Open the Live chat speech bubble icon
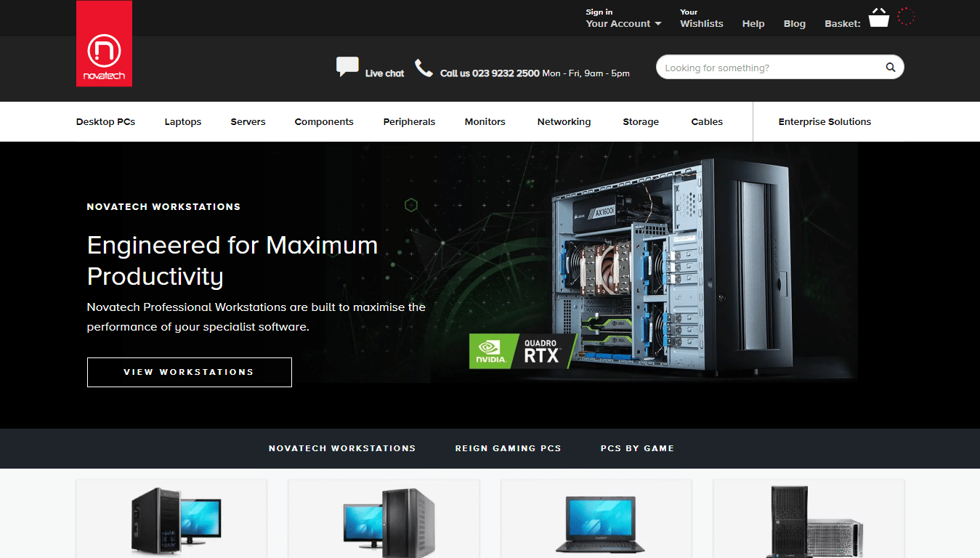 347,68
